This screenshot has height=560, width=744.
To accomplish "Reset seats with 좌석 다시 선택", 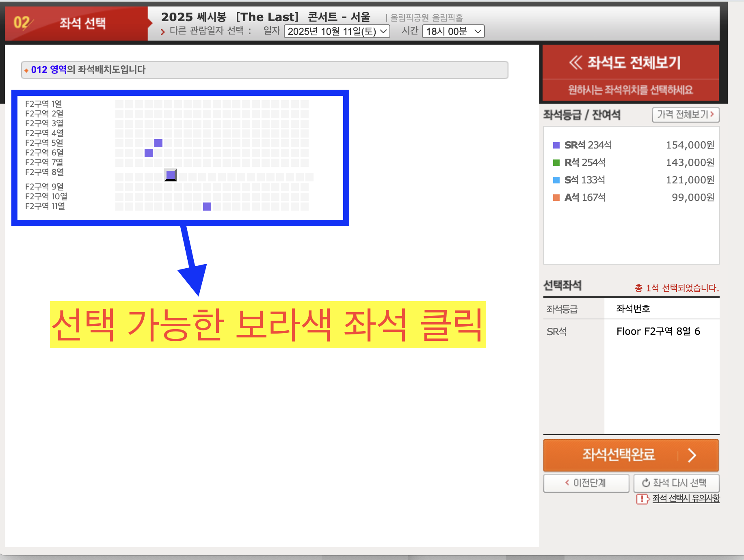I will click(x=676, y=483).
